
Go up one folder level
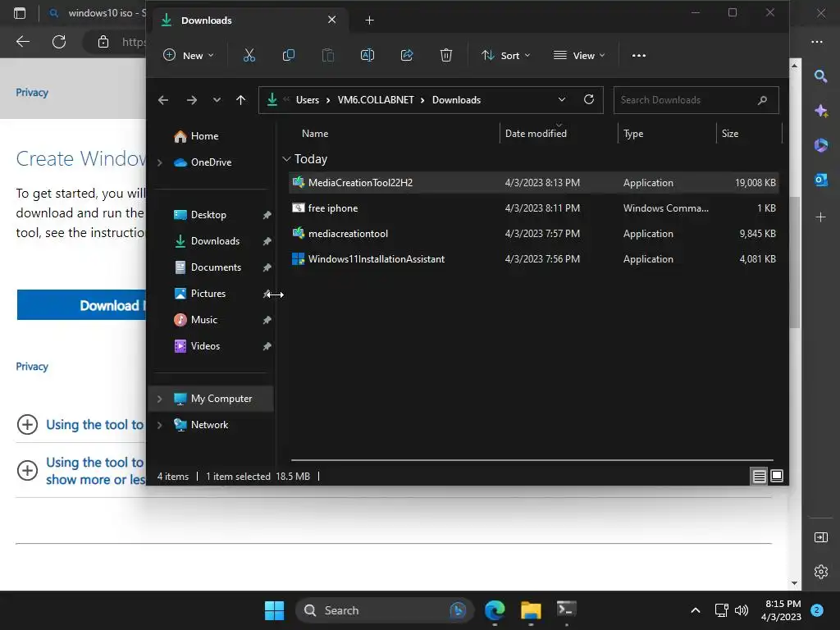pos(240,100)
